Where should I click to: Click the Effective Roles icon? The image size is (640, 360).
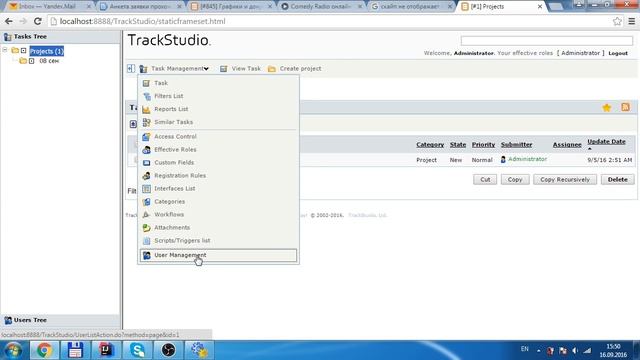tap(146, 150)
